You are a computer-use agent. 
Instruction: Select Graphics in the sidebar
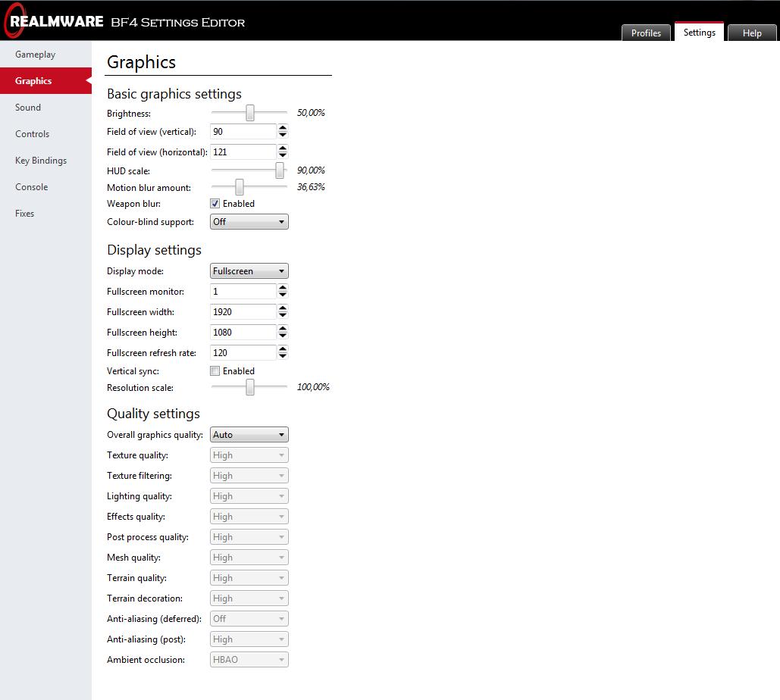pyautogui.click(x=45, y=80)
